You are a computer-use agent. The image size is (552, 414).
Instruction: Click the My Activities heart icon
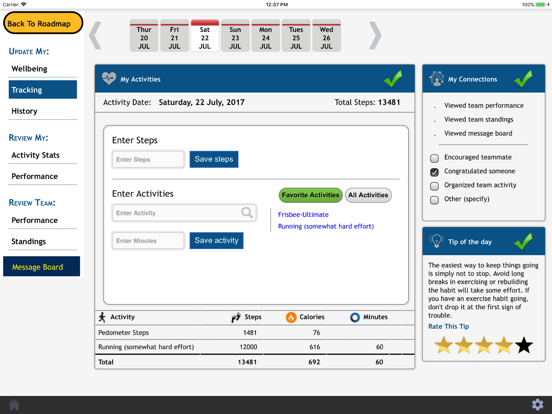click(x=109, y=78)
